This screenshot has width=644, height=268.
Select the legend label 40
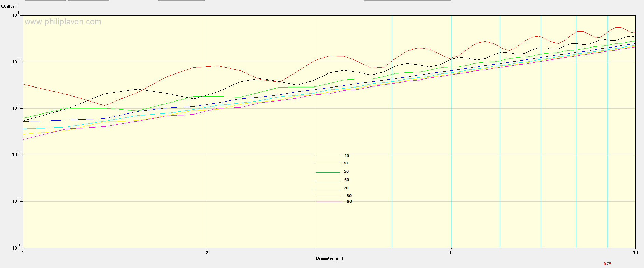(346, 156)
